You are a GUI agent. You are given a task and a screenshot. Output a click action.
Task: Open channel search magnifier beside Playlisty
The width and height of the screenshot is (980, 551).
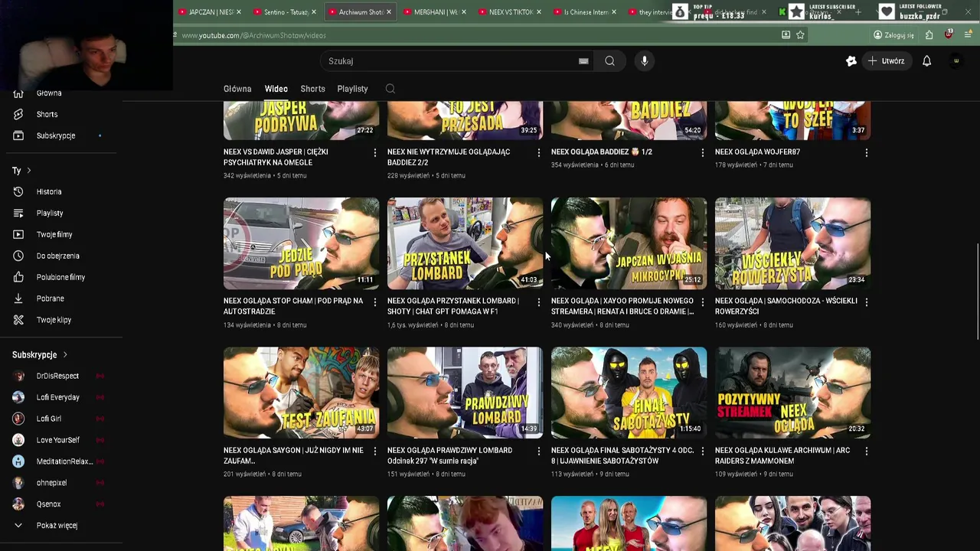pos(390,89)
